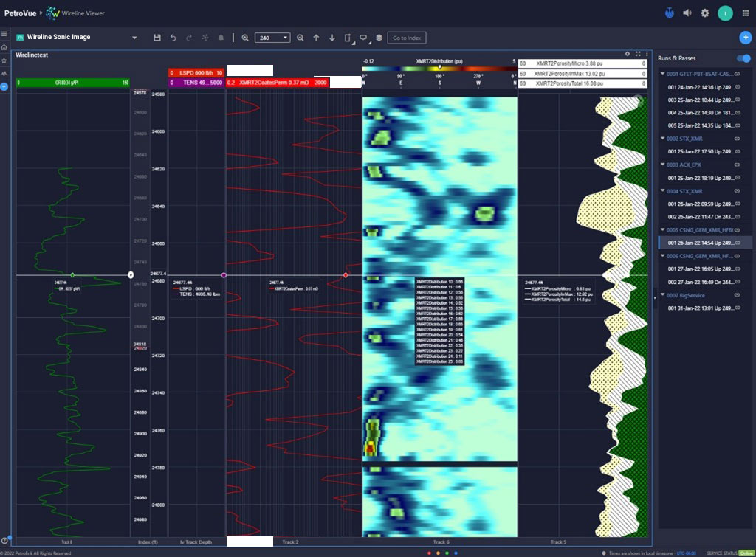This screenshot has width=756, height=557.
Task: Click the speaker icon near the user avatar
Action: point(687,13)
